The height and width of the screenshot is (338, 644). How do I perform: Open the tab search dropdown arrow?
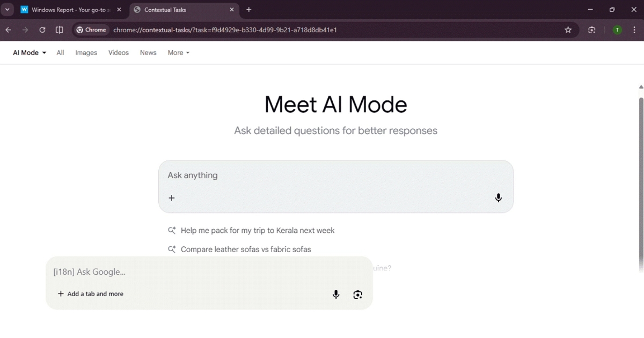(x=8, y=10)
